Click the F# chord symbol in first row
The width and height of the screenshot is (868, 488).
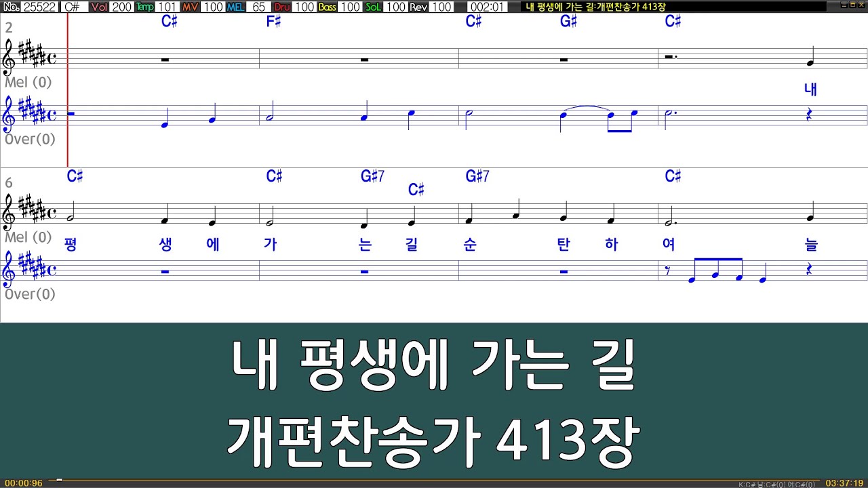(273, 22)
